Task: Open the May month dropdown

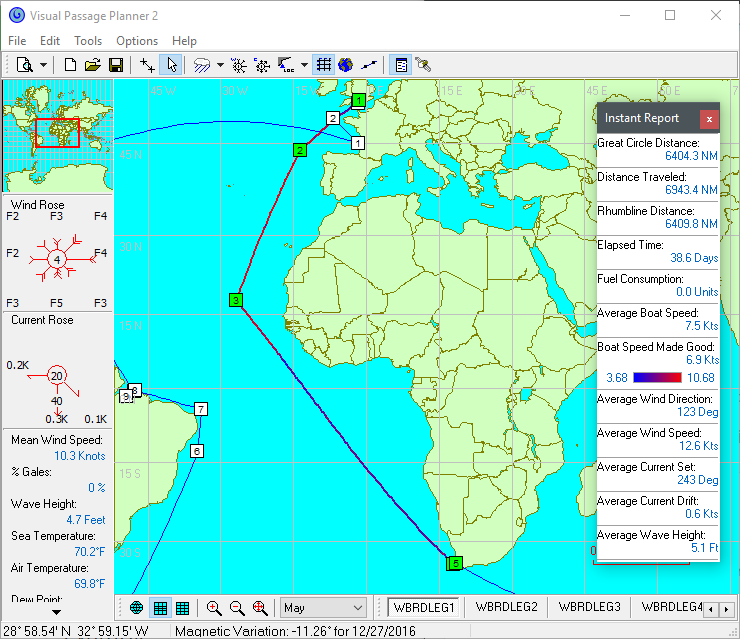Action: (x=324, y=608)
